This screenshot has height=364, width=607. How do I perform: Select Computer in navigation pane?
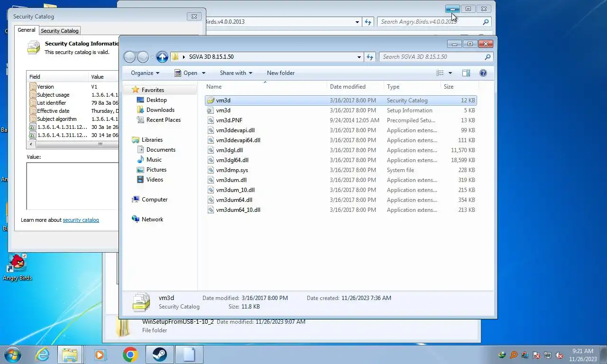(155, 200)
